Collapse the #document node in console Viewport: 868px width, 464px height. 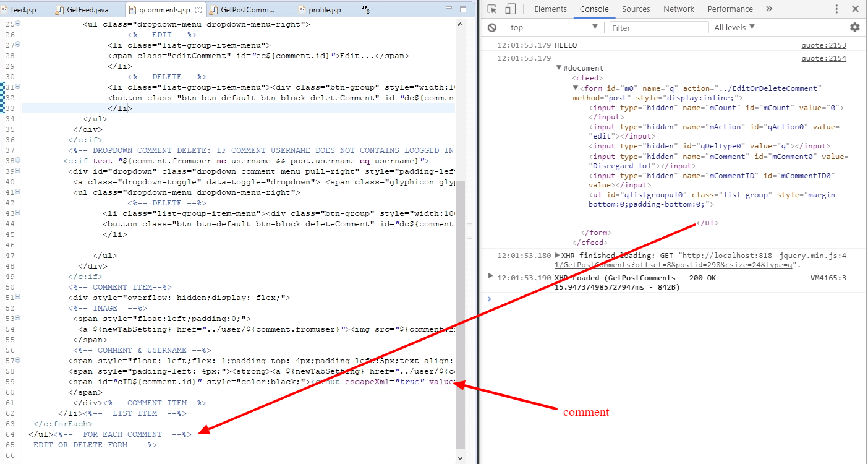[x=559, y=68]
